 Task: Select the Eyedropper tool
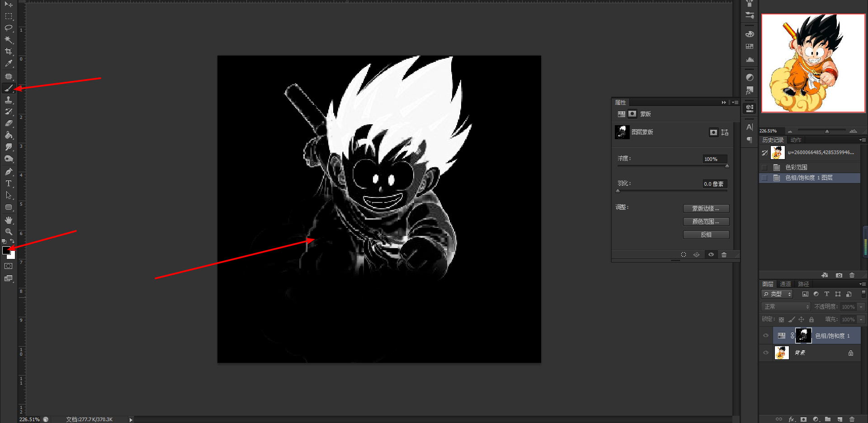point(9,64)
